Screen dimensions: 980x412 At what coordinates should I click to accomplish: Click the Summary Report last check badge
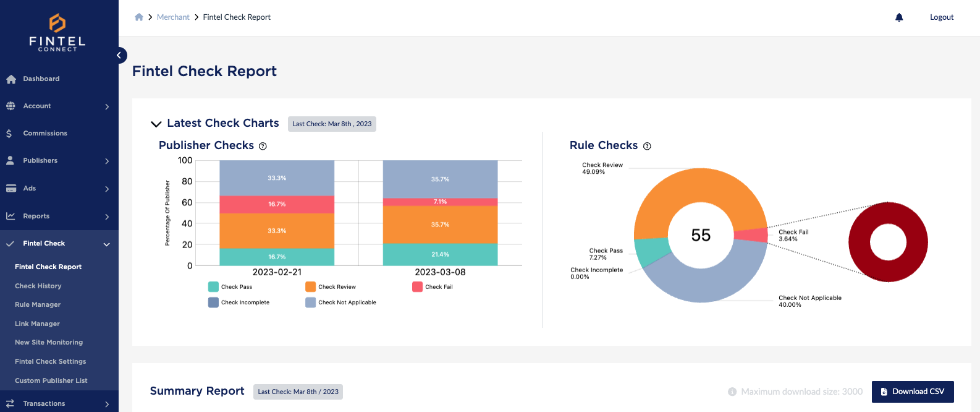(x=298, y=392)
